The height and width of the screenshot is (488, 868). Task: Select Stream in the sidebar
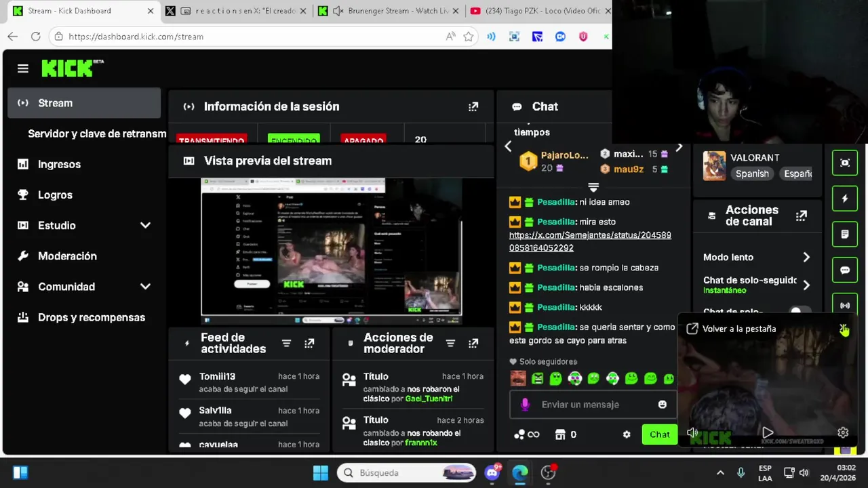pyautogui.click(x=84, y=103)
